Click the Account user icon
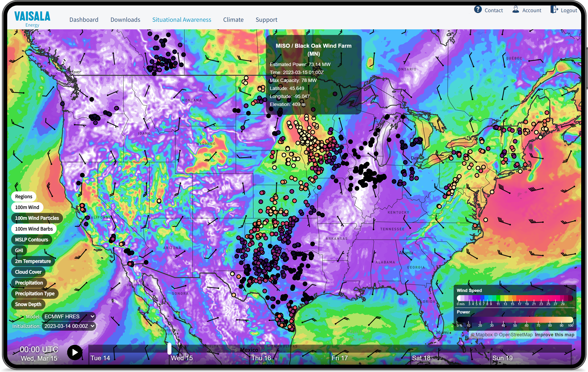The image size is (588, 372). (515, 10)
